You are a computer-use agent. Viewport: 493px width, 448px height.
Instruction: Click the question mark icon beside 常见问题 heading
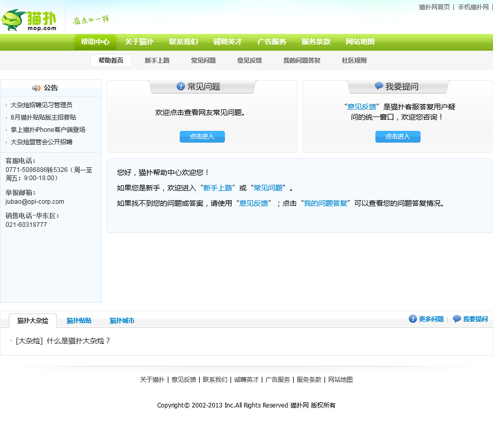[180, 86]
